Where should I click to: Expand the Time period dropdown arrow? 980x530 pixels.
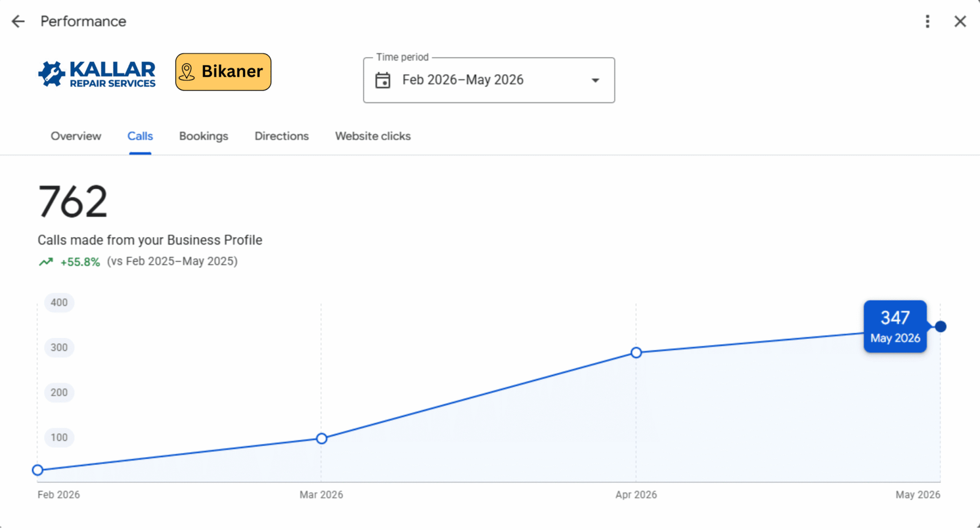(x=595, y=80)
